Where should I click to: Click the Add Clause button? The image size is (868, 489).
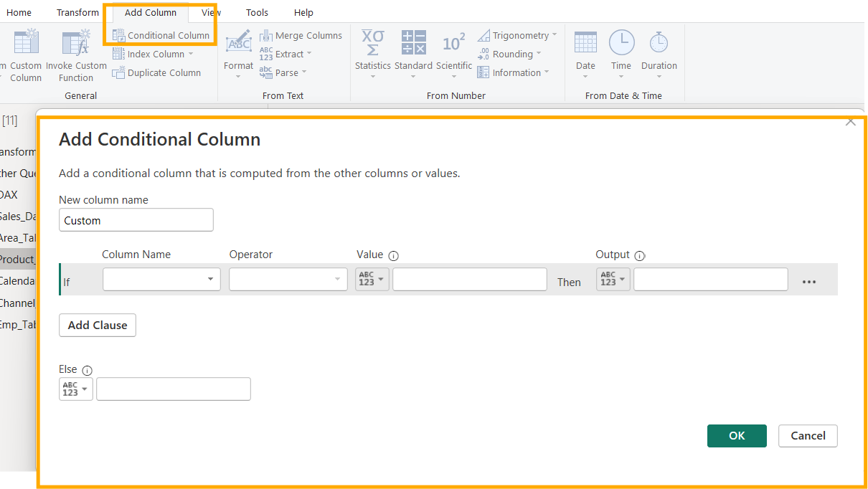click(x=98, y=325)
